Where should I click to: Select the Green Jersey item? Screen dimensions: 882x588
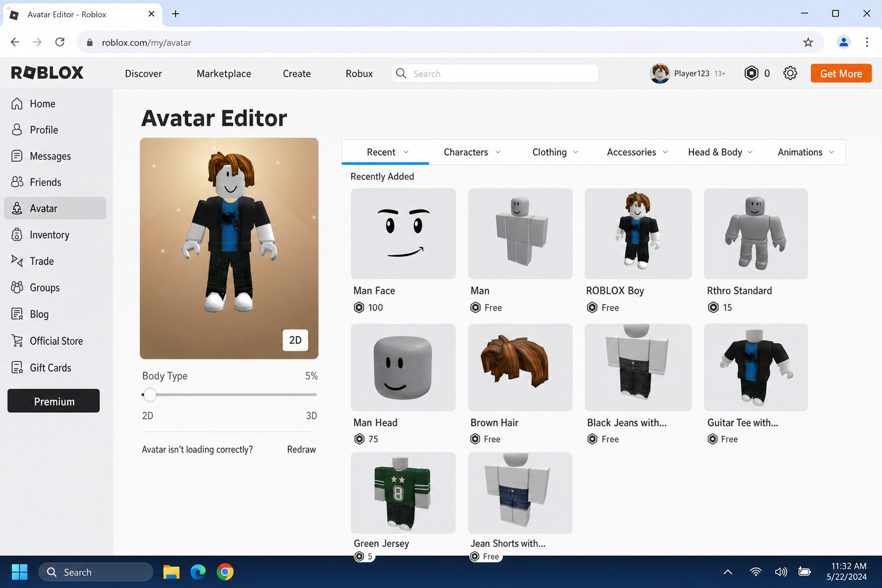click(403, 493)
